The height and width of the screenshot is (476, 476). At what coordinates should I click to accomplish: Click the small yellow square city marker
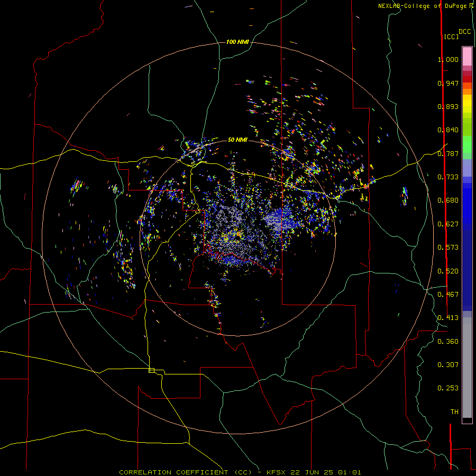coord(151,370)
